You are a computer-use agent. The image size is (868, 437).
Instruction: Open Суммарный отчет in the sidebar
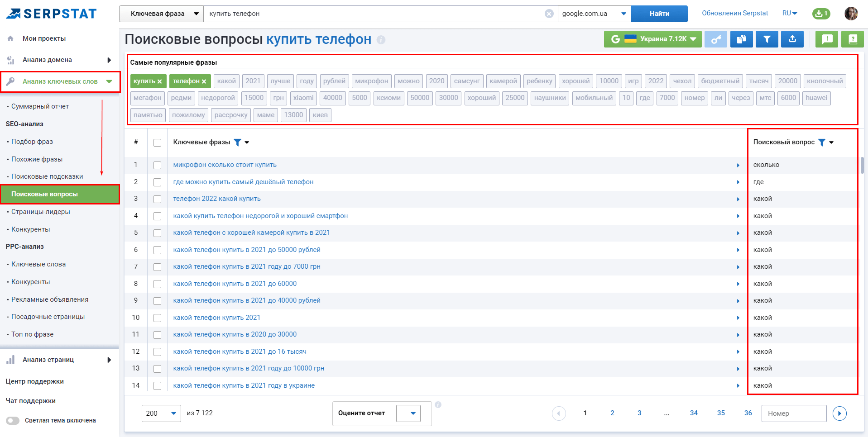tap(40, 106)
